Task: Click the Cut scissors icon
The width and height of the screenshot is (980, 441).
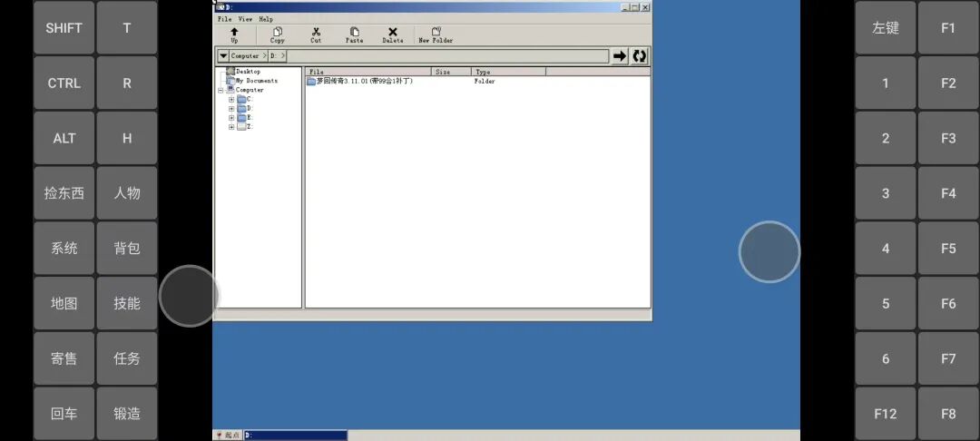Action: point(316,34)
